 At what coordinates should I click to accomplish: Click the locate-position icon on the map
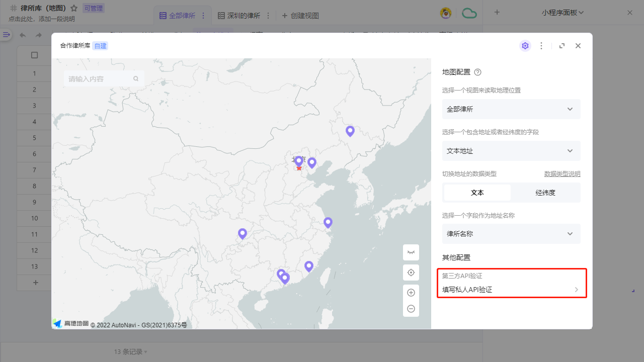(411, 272)
